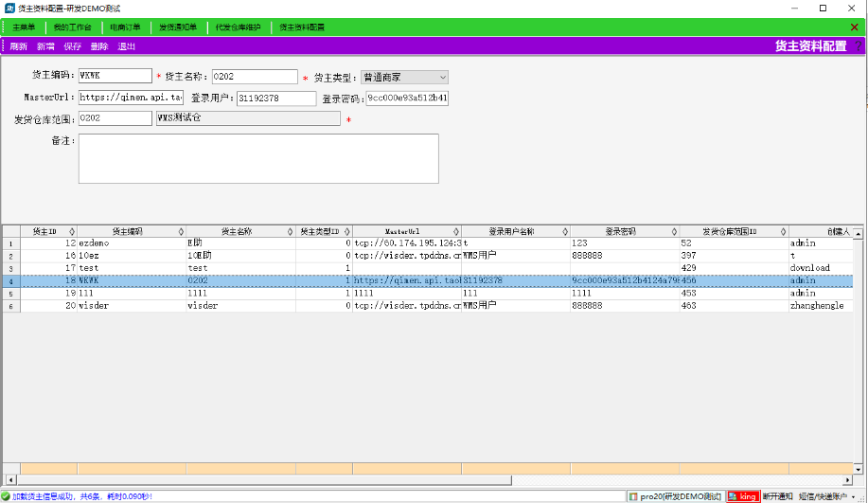The height and width of the screenshot is (503, 868).
Task: Click sort icon on 货主名称 column header
Action: (x=290, y=231)
